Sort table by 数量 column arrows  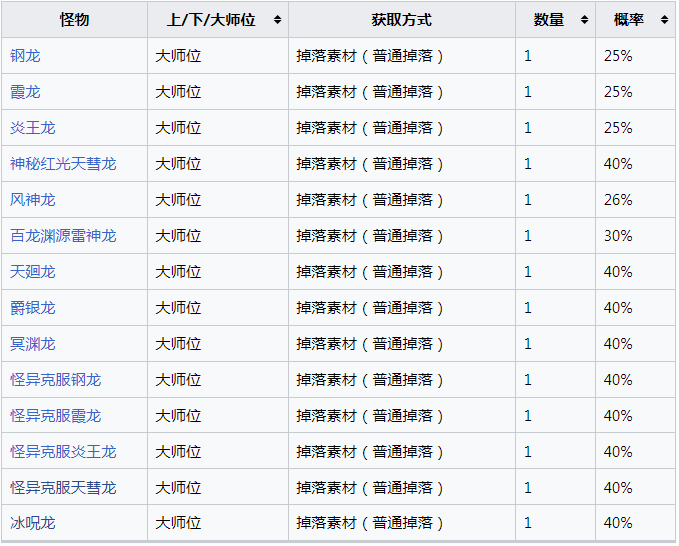[584, 19]
